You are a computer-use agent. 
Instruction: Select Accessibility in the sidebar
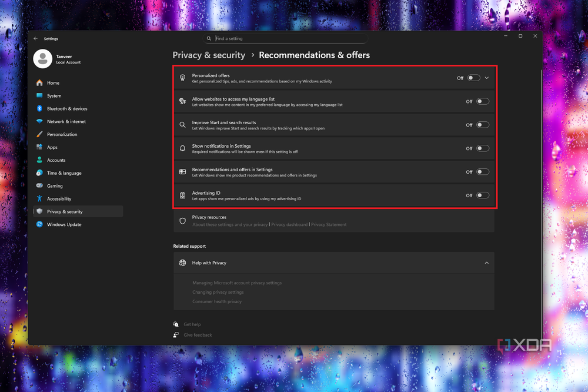point(78,198)
